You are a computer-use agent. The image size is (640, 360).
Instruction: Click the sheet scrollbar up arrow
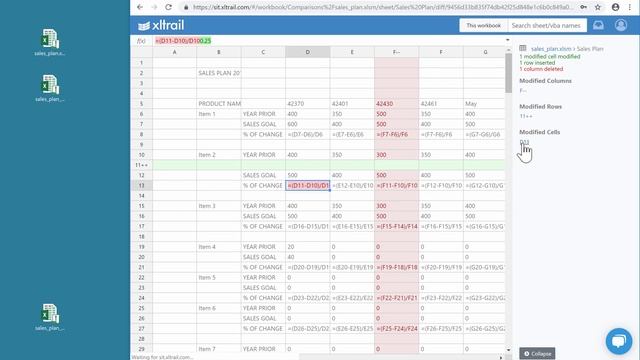tap(508, 50)
